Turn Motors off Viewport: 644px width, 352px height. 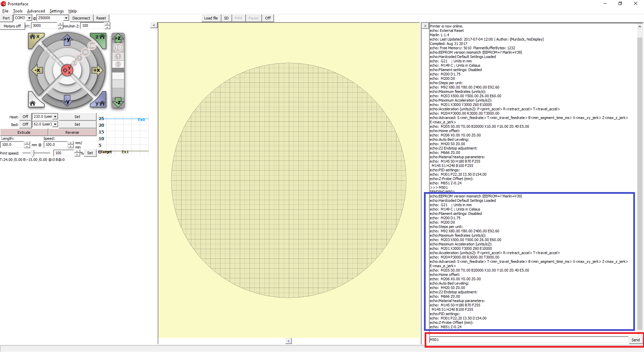click(12, 26)
